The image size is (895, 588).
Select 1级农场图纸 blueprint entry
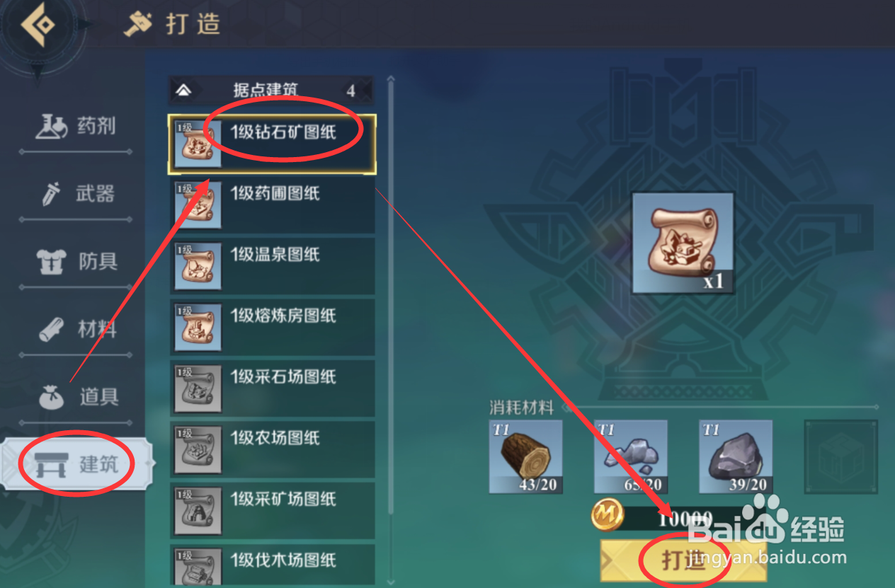pyautogui.click(x=272, y=450)
